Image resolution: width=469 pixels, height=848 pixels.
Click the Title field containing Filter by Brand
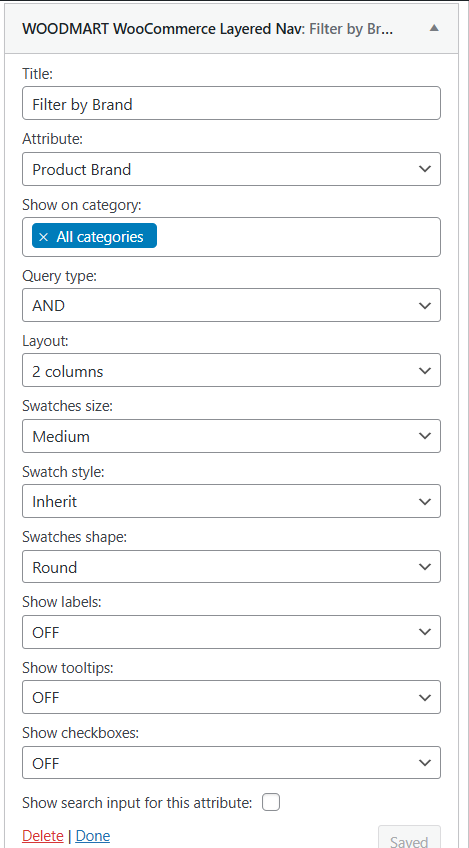pos(232,103)
